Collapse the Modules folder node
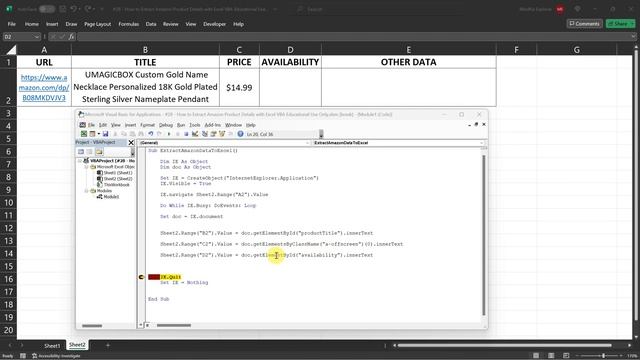Viewport: 640px width, 360px height. point(87,191)
